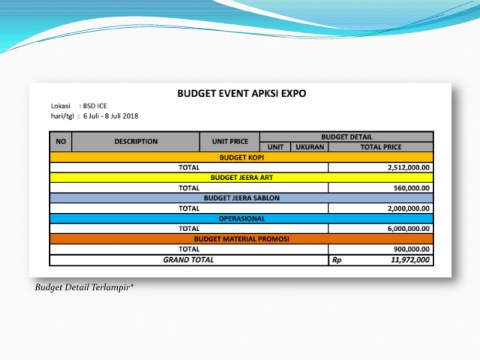Click the orange BUDGET KOPI row

pyautogui.click(x=242, y=157)
